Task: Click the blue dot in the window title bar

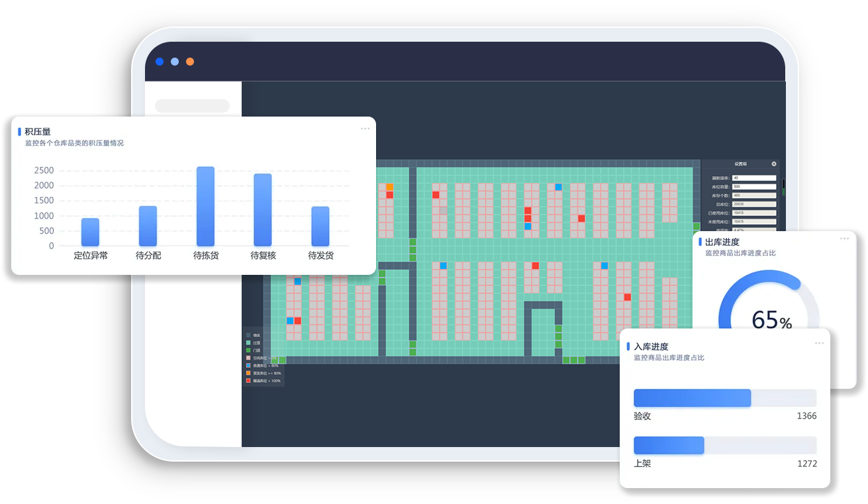Action: point(160,62)
